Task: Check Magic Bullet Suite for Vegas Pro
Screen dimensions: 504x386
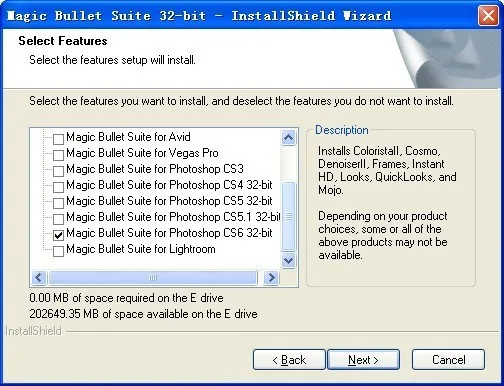Action: [x=58, y=155]
